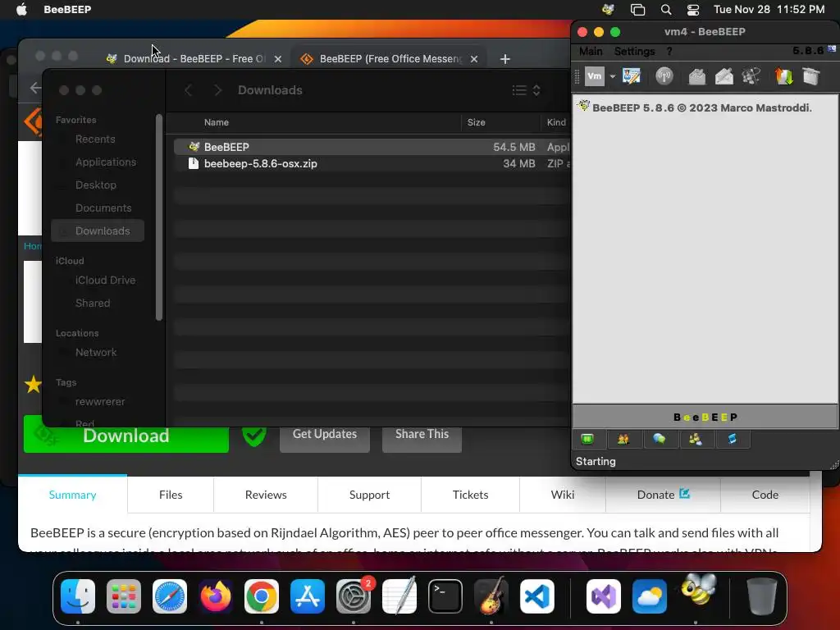
Task: Open Desktop in Finder sidebar
Action: [95, 185]
